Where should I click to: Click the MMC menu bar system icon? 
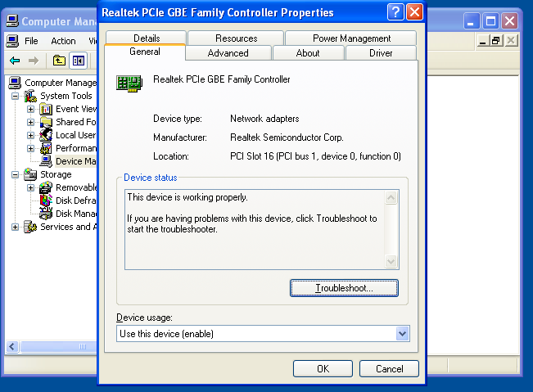tap(12, 41)
